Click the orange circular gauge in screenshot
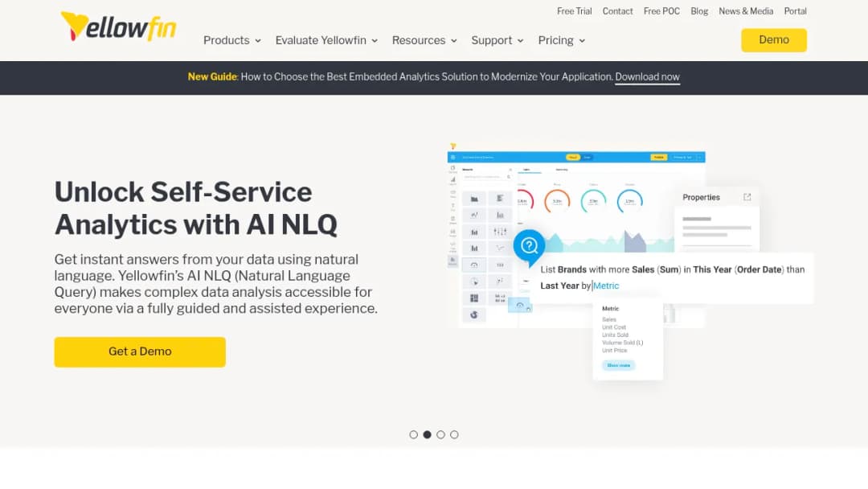This screenshot has width=868, height=489. [x=557, y=201]
